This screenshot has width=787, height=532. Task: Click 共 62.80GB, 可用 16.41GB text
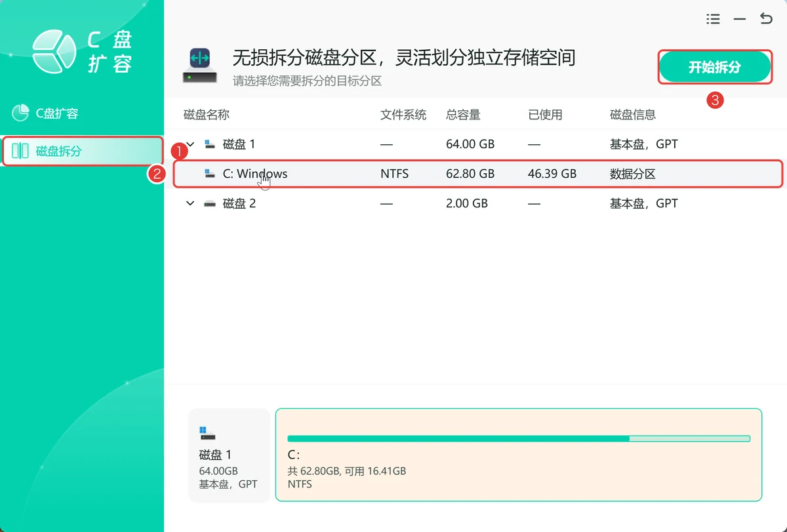(x=346, y=471)
